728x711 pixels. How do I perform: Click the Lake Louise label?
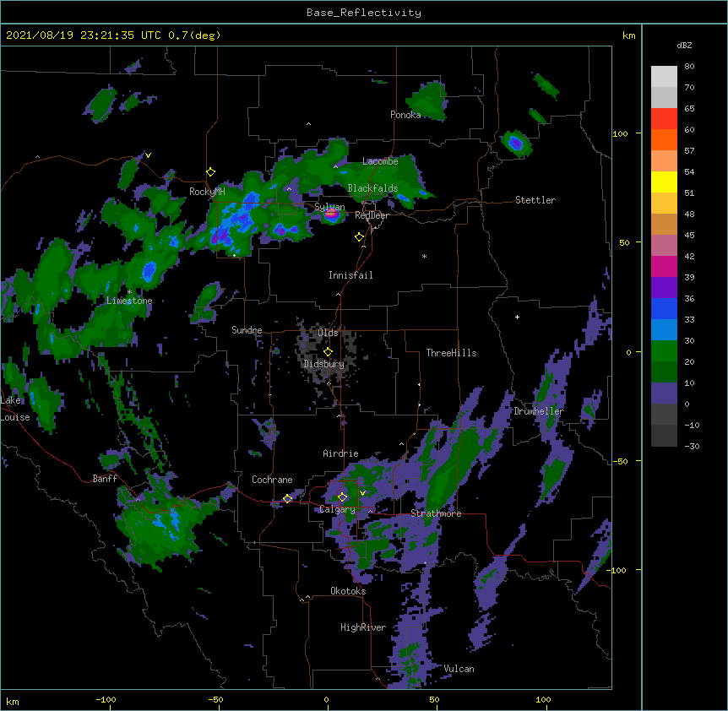15,409
